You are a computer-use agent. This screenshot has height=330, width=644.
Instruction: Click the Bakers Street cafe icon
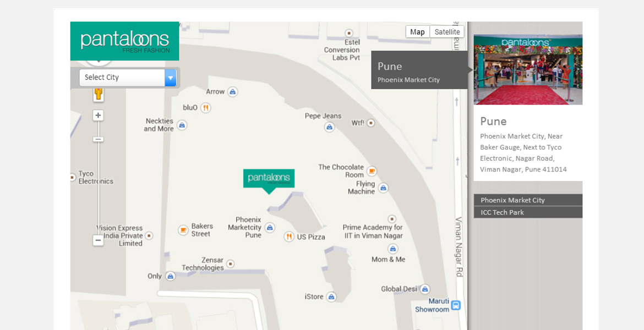click(x=183, y=230)
